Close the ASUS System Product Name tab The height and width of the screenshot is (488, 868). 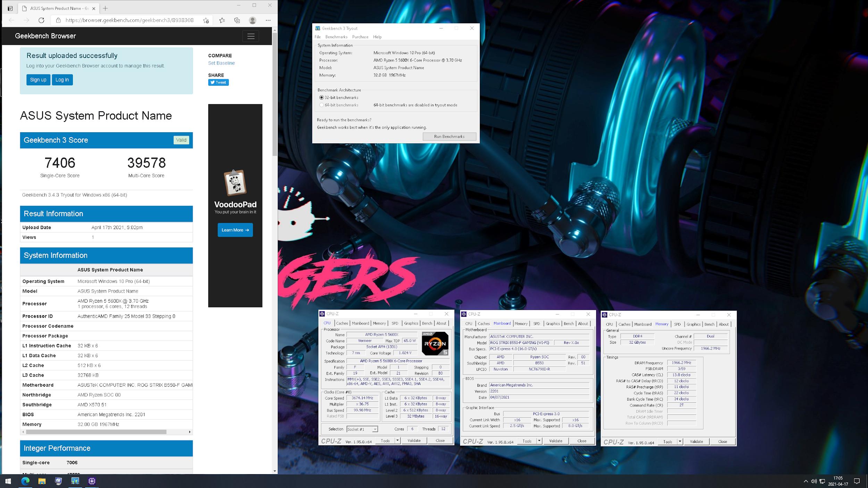pyautogui.click(x=94, y=8)
